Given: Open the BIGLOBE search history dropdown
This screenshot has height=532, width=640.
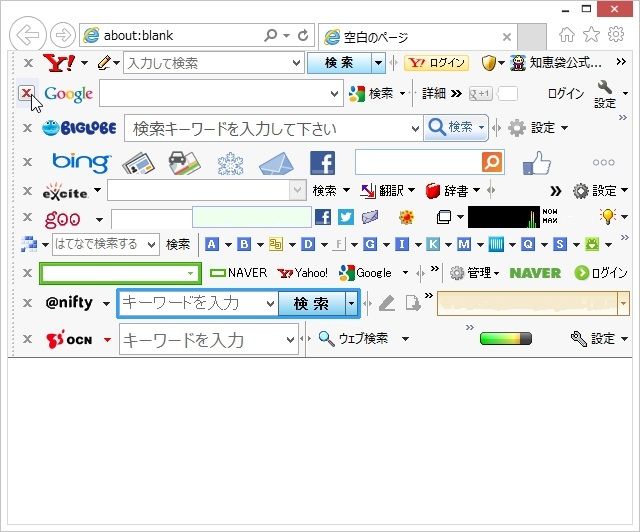Looking at the screenshot, I should tap(415, 129).
